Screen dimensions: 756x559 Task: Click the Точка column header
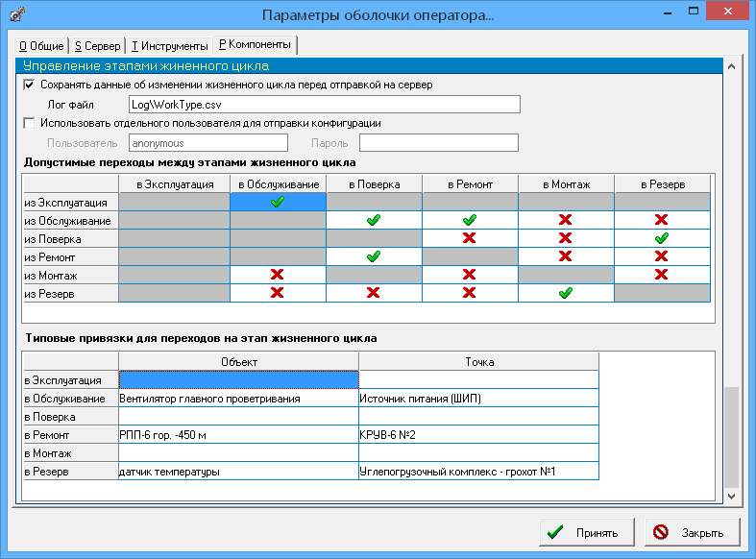[478, 362]
